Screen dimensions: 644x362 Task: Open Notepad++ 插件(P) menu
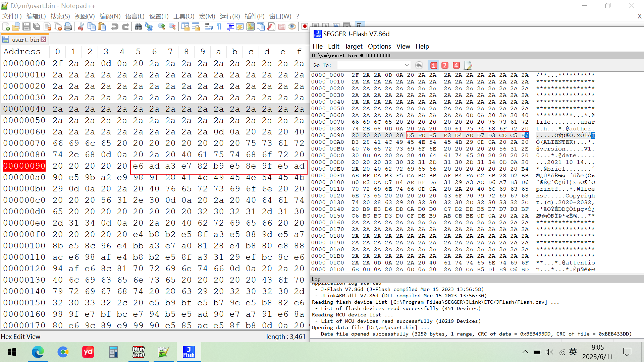(x=255, y=16)
